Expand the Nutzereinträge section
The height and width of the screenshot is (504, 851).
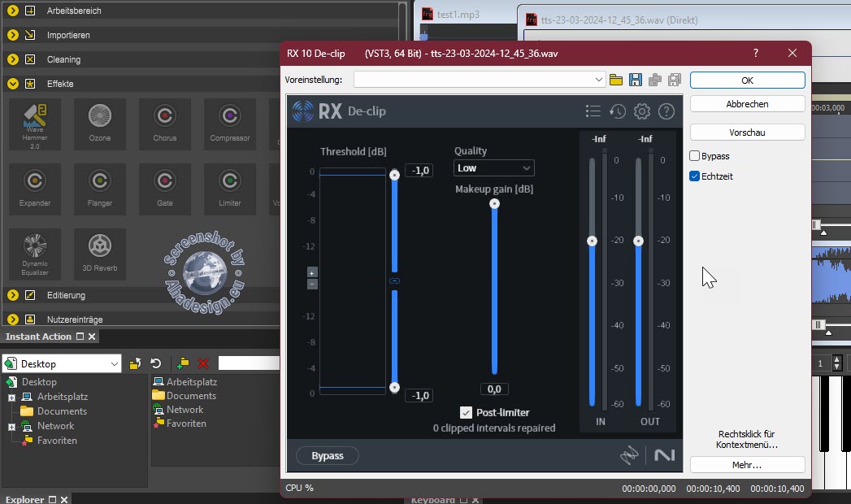[13, 319]
